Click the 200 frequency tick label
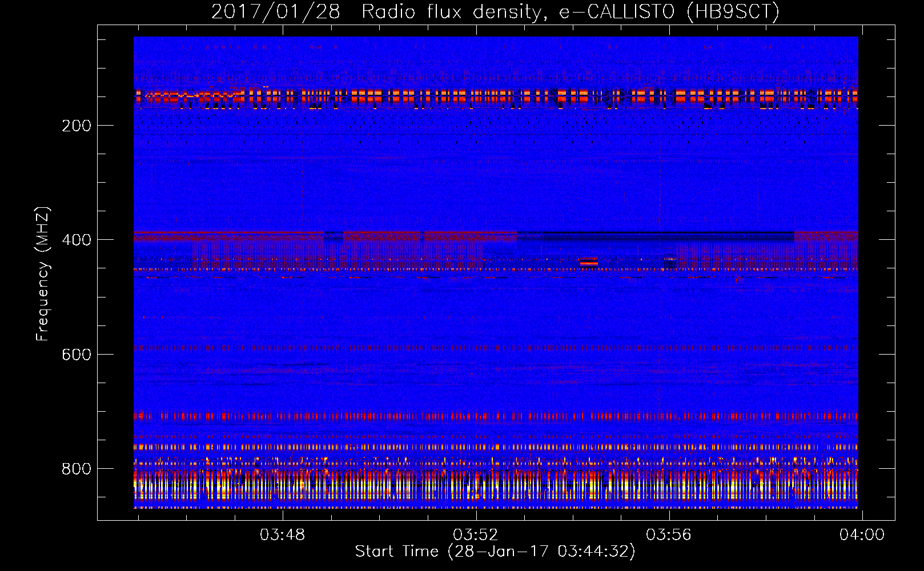 (77, 126)
